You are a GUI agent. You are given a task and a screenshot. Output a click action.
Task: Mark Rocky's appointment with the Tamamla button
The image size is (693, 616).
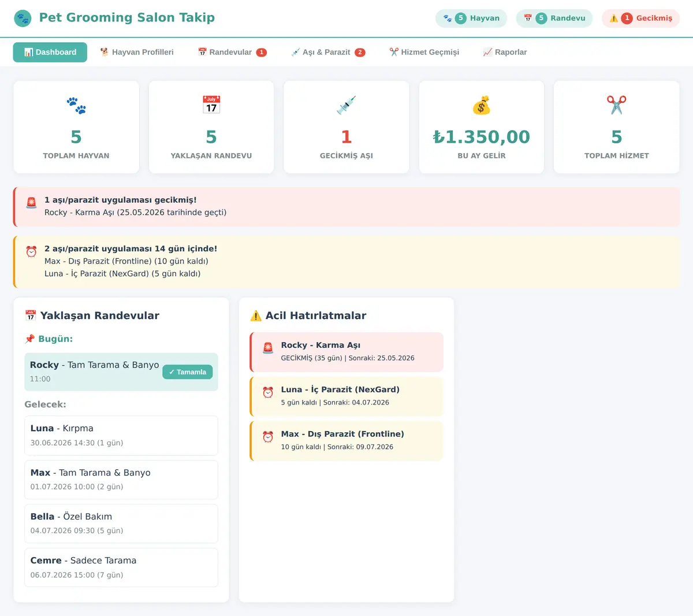(188, 372)
